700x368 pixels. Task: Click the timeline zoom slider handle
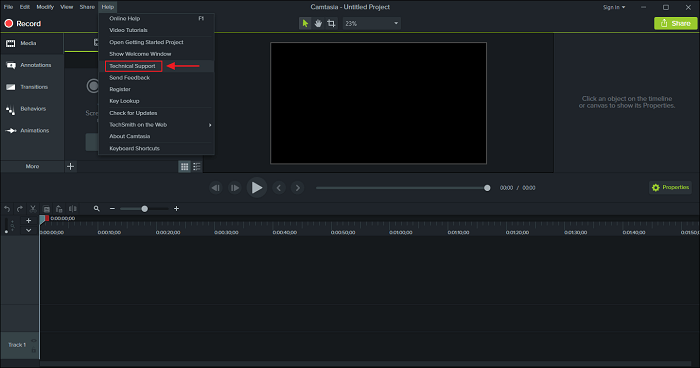point(145,209)
